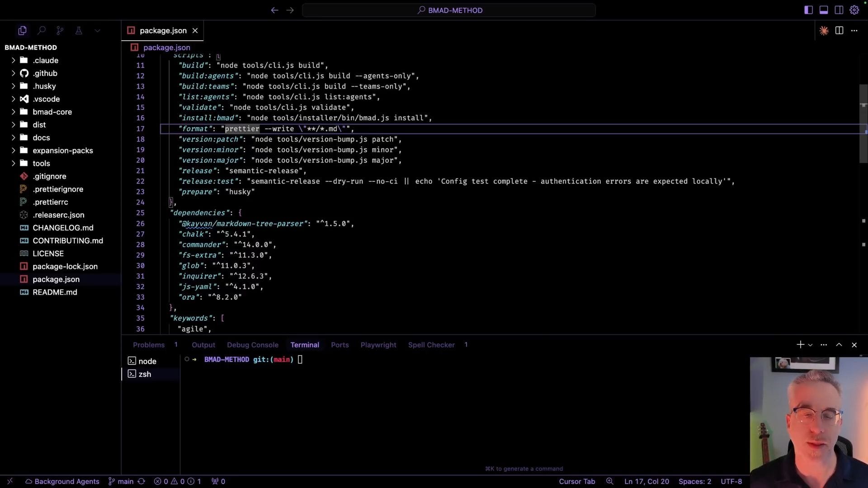Toggle the secondary sidebar layout button

pos(839,10)
